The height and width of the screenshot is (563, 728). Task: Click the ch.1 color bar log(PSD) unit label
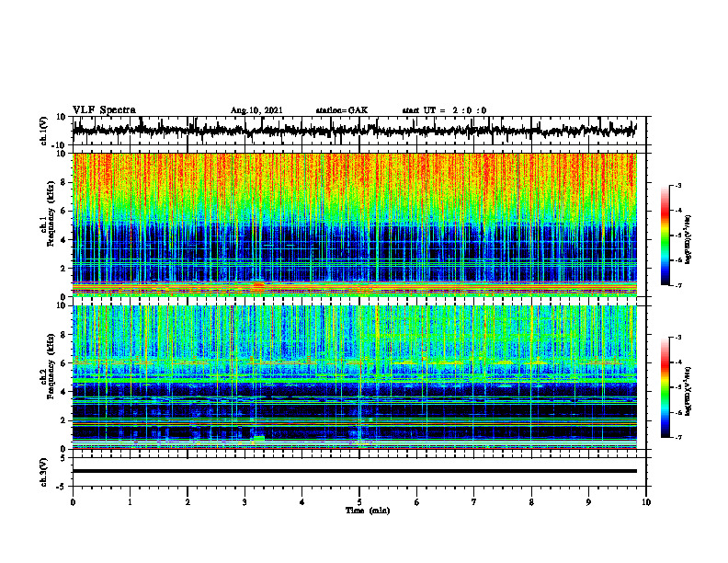pos(688,240)
